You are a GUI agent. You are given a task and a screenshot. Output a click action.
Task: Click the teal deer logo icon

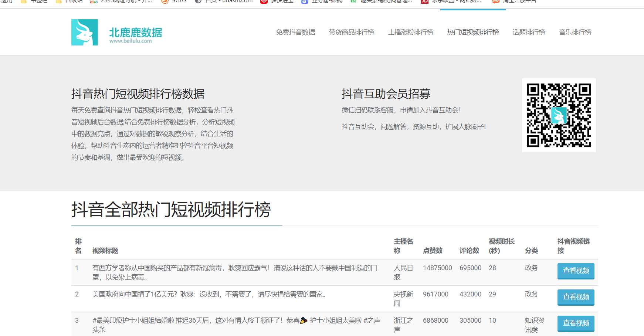click(x=85, y=32)
